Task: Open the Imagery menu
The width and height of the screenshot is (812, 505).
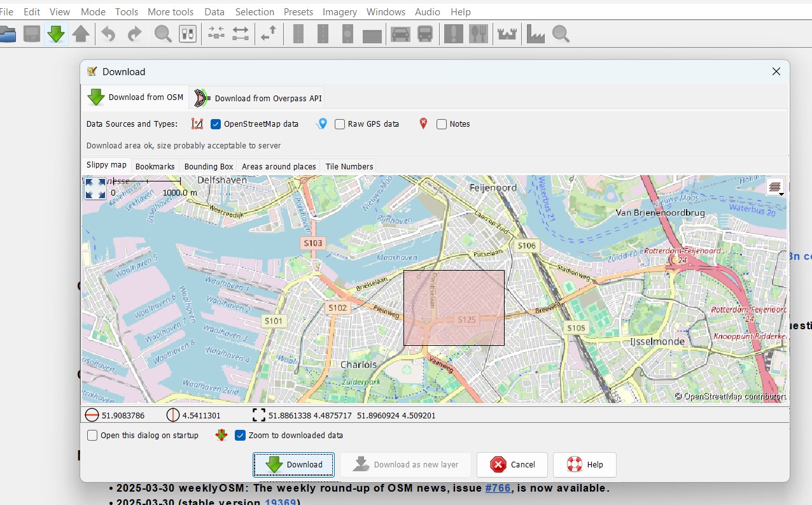Action: pyautogui.click(x=340, y=11)
